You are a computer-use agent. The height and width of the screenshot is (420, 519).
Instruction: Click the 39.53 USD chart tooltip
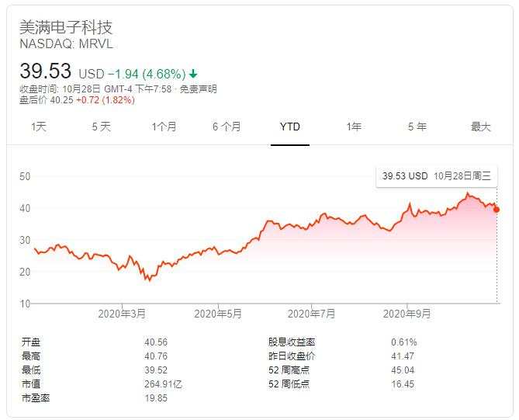coord(437,176)
